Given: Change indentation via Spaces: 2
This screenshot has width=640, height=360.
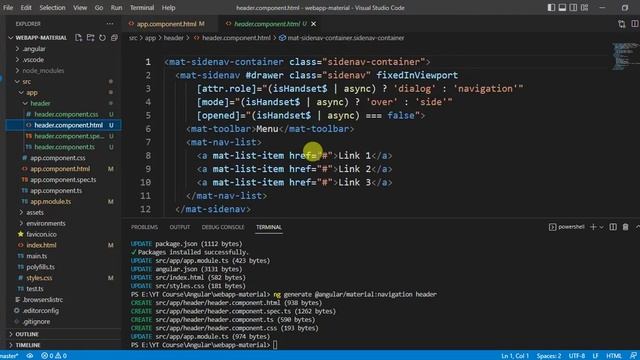Looking at the screenshot, I should coord(549,356).
